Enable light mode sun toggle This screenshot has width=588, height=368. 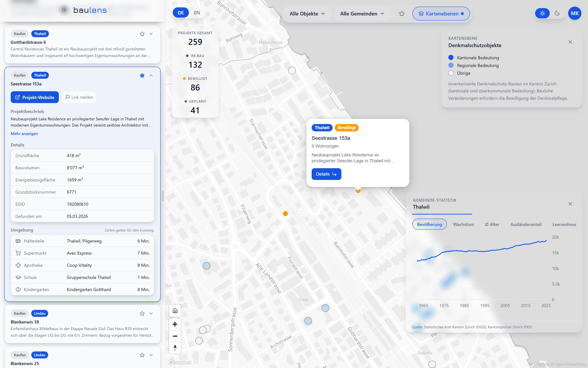(x=542, y=13)
